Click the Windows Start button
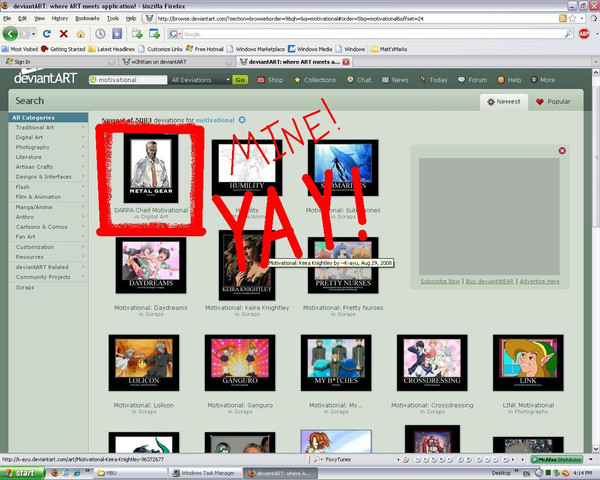600x480 pixels. (22, 473)
